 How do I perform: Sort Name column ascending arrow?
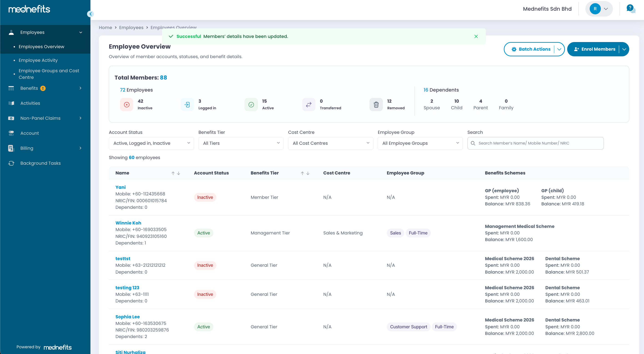173,173
